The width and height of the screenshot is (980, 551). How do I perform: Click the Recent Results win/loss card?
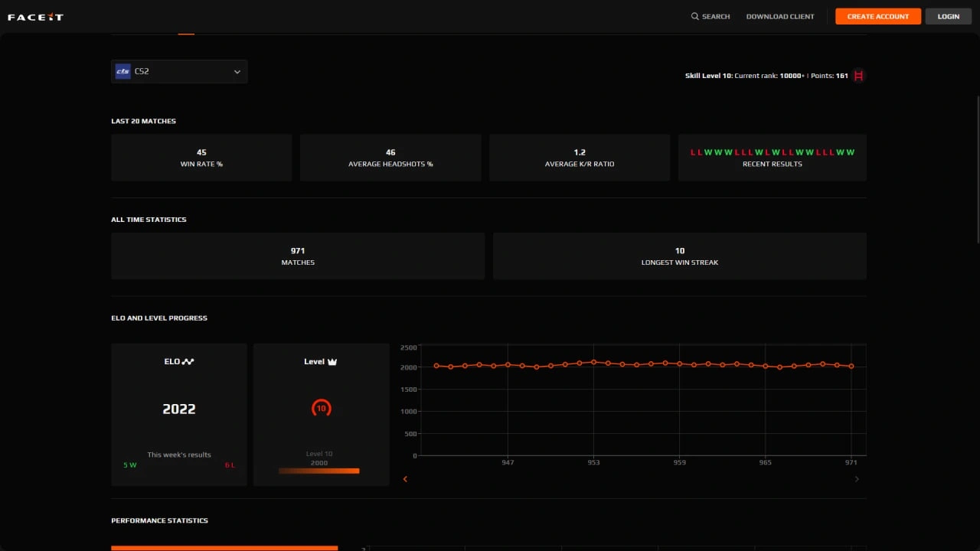772,158
